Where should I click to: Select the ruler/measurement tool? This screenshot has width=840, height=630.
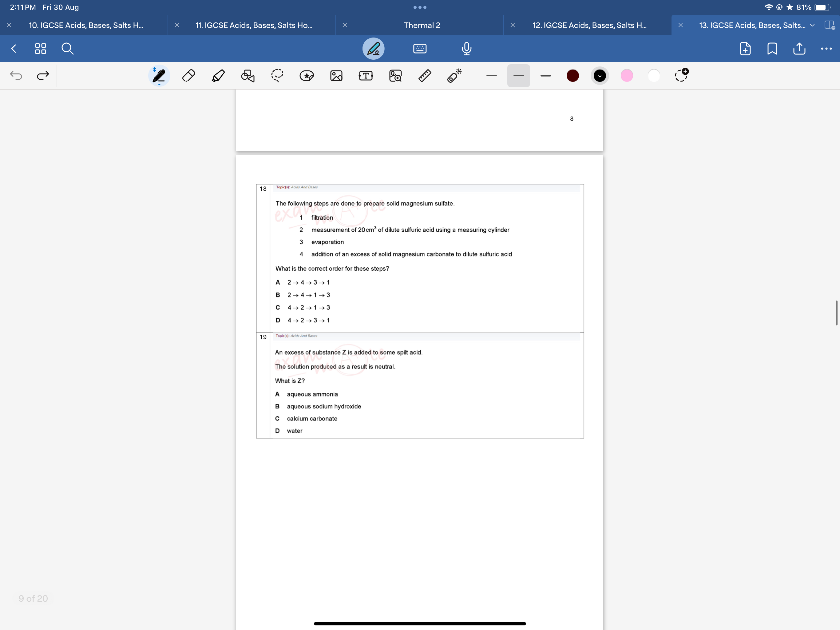click(x=424, y=75)
